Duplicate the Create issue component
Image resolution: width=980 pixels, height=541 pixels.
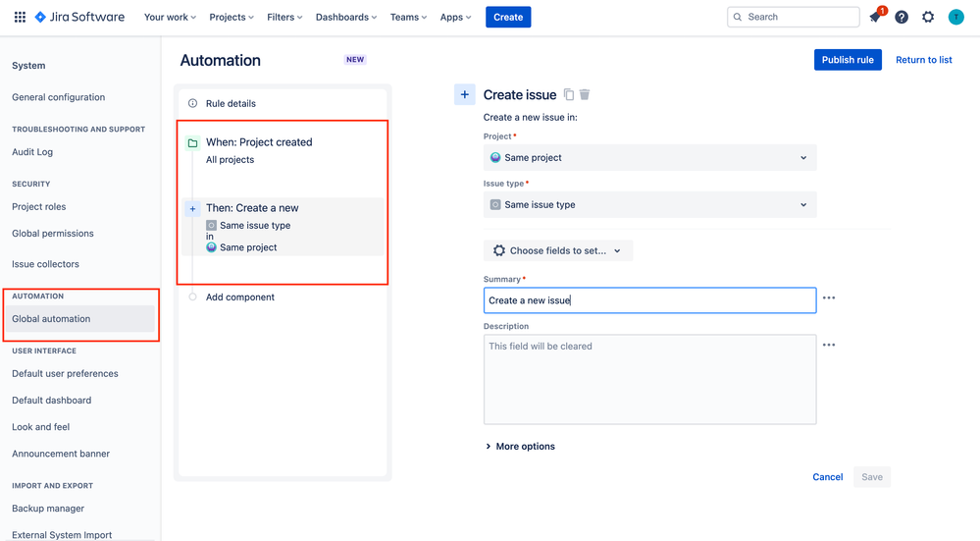click(569, 94)
